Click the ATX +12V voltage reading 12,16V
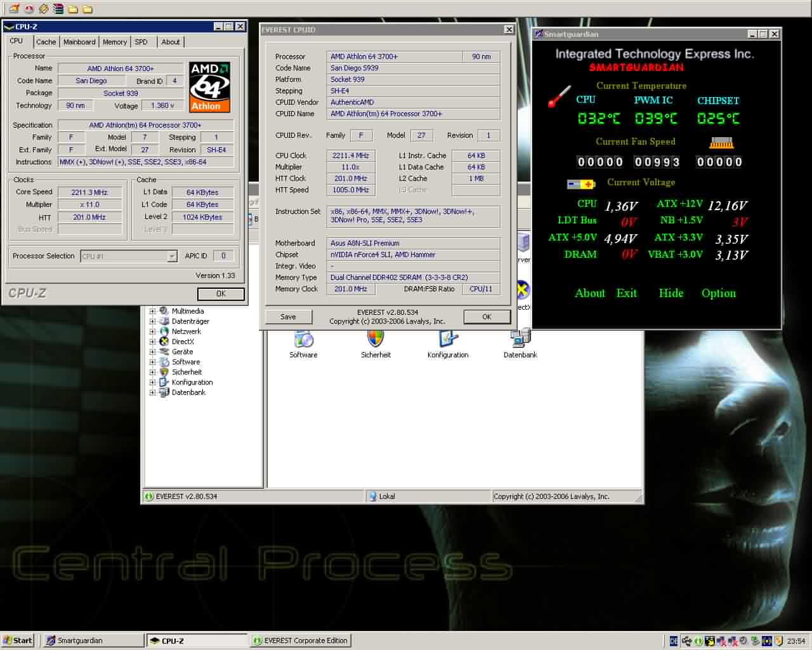812x650 pixels. 727,205
